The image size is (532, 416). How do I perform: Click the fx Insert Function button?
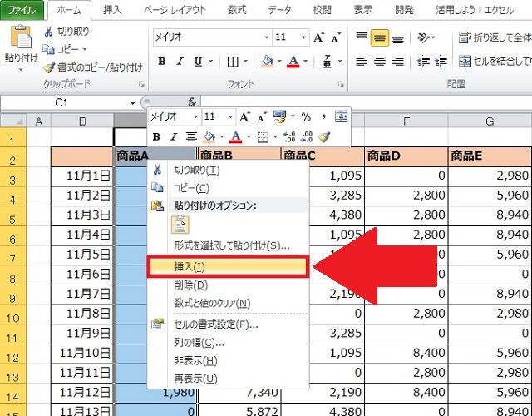192,102
